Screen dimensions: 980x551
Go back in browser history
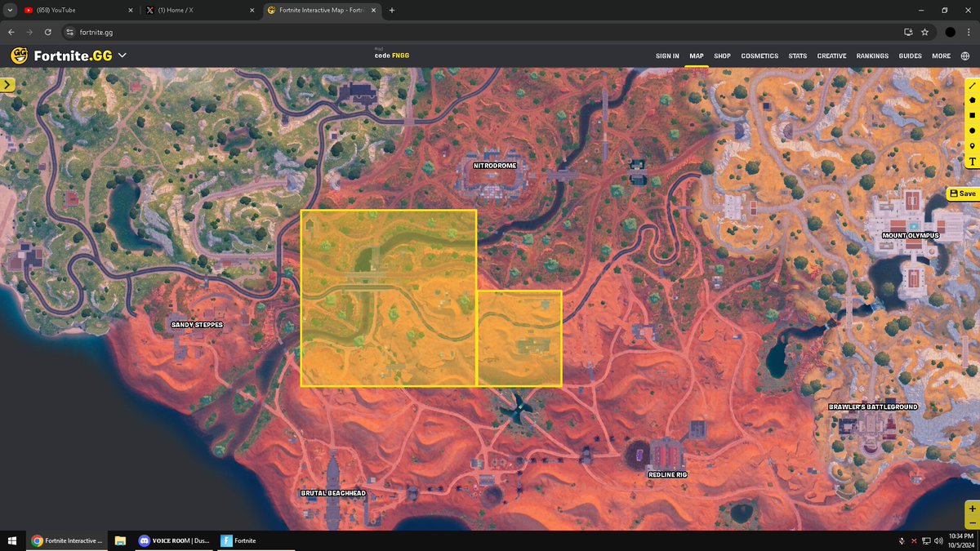click(11, 32)
